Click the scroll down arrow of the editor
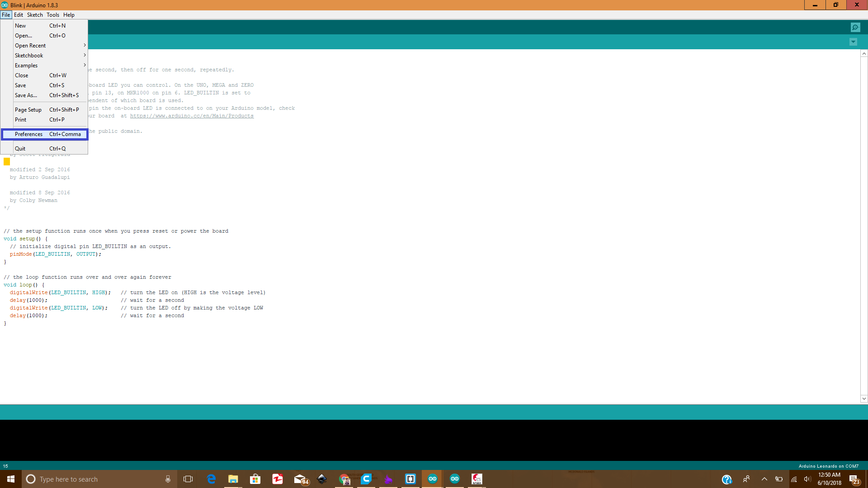868x488 pixels. (x=864, y=399)
